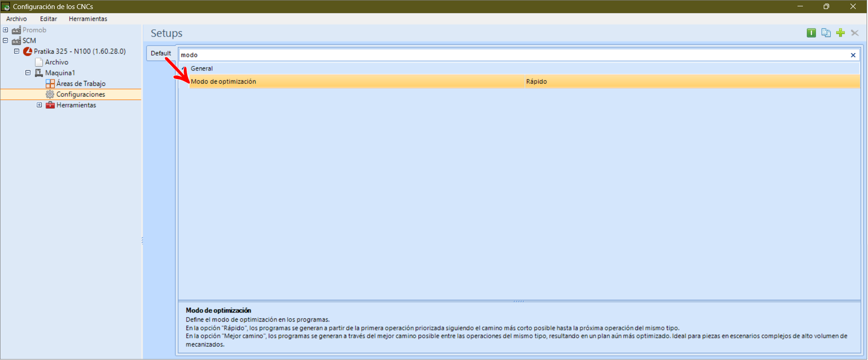Switch to the Default setup tab
The width and height of the screenshot is (868, 360).
(161, 53)
